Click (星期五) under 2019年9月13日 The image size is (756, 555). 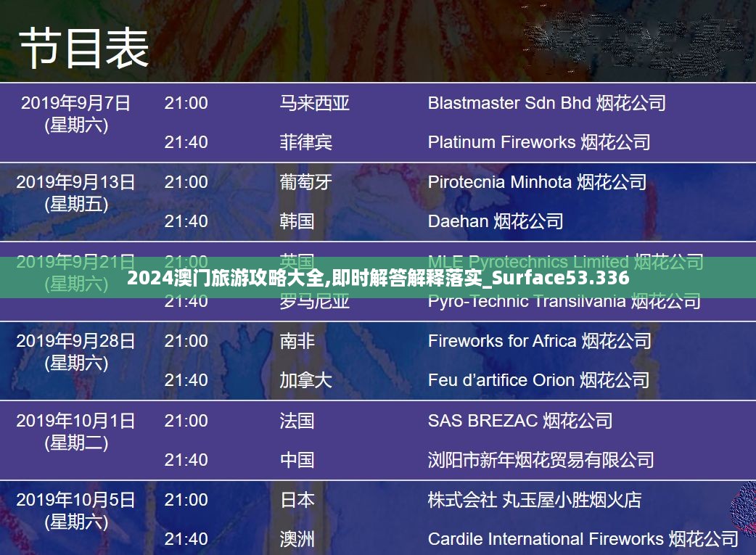click(x=76, y=205)
